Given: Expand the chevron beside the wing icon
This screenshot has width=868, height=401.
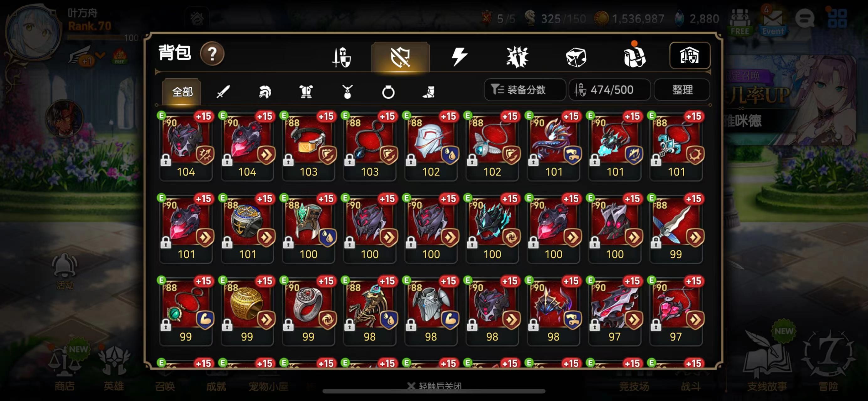Looking at the screenshot, I should point(100,55).
